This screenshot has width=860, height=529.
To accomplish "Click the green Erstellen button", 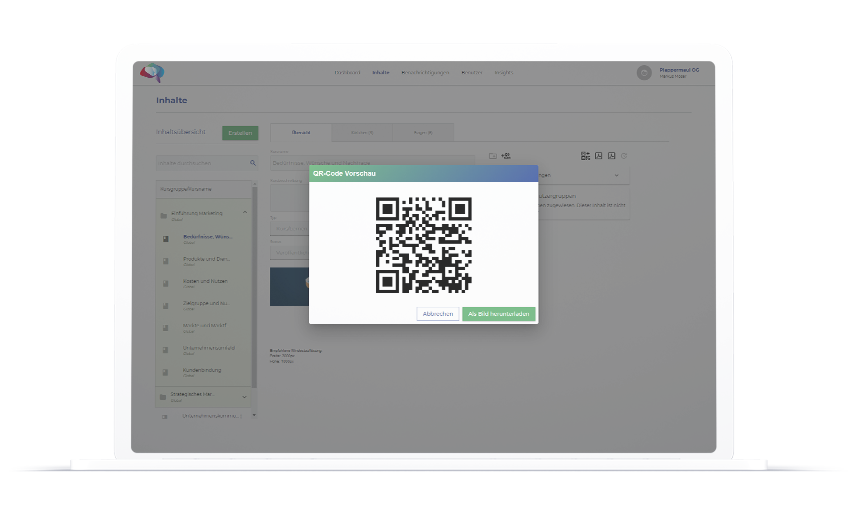I will coord(240,133).
